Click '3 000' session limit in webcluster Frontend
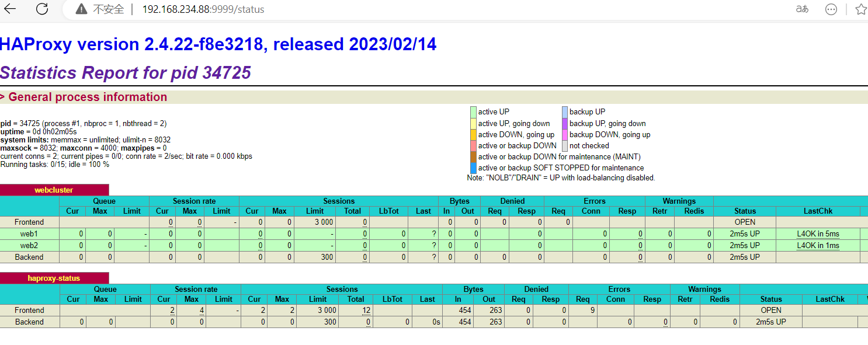Screen dimensions: 868x345 click(x=323, y=222)
